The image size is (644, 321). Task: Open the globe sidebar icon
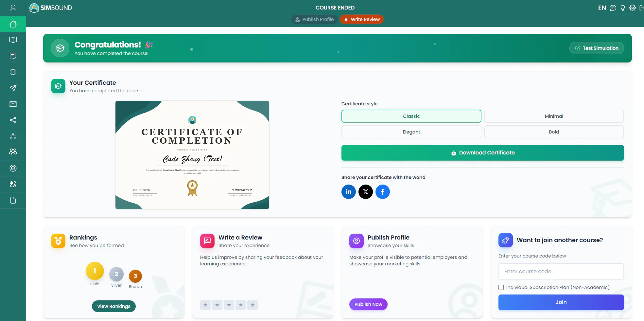click(x=13, y=72)
